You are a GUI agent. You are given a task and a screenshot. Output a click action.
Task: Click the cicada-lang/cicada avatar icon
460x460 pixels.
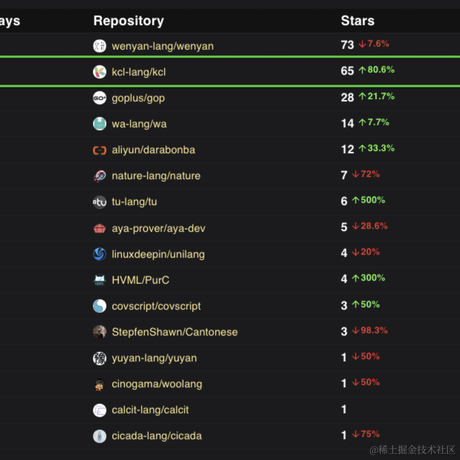[99, 436]
